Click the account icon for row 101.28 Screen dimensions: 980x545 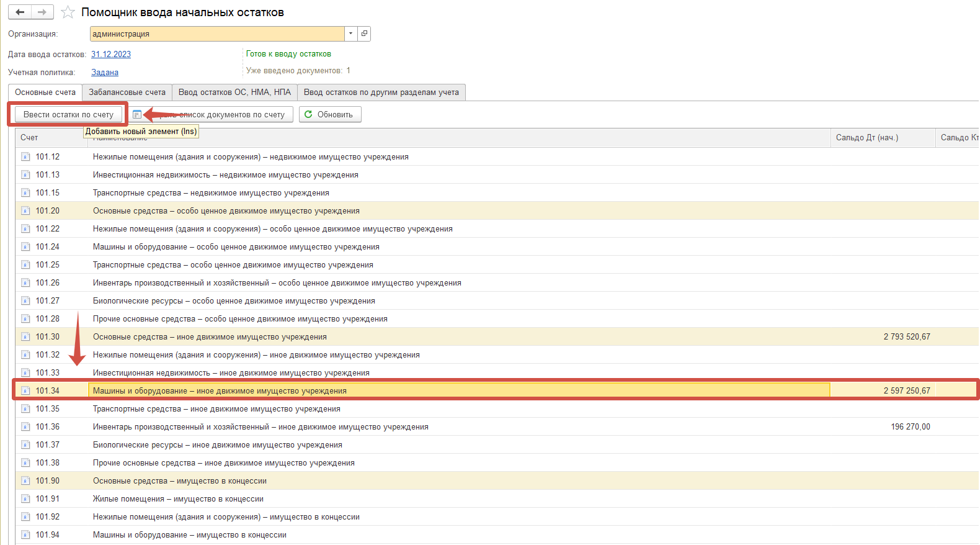pyautogui.click(x=25, y=319)
